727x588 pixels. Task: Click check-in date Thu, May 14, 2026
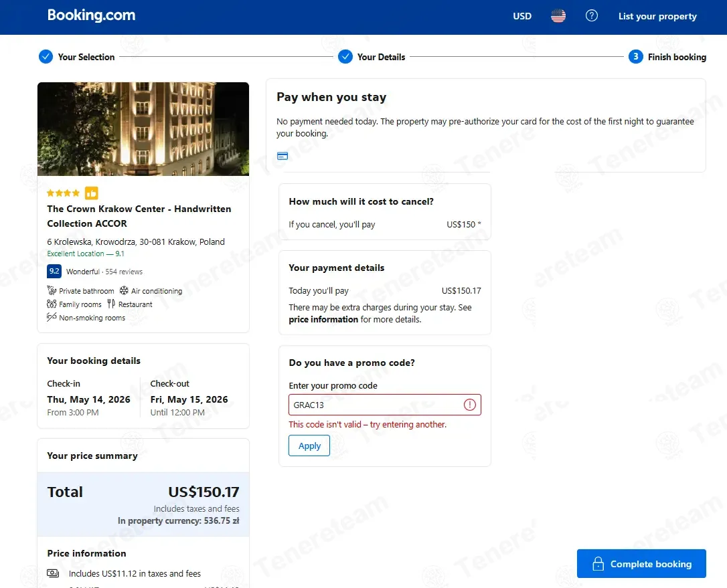[x=88, y=399]
